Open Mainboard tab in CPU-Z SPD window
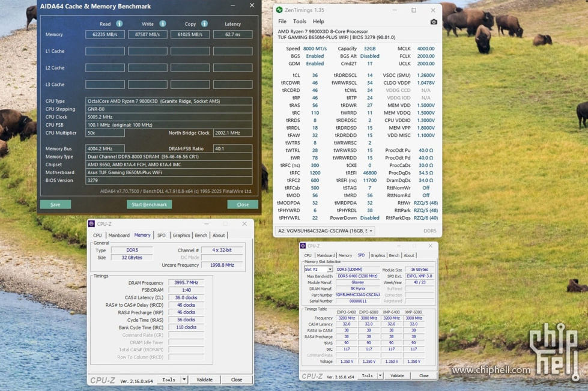The image size is (588, 391). [x=326, y=255]
